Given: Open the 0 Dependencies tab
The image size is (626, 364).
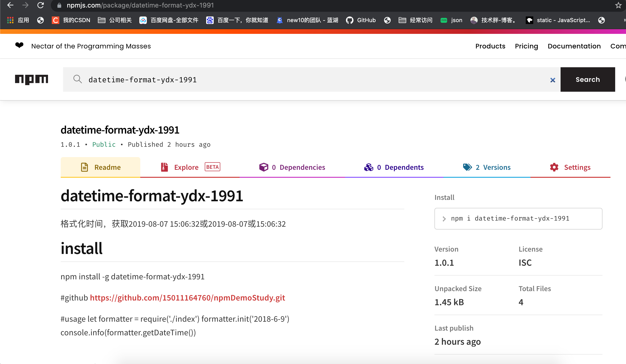Looking at the screenshot, I should 292,167.
